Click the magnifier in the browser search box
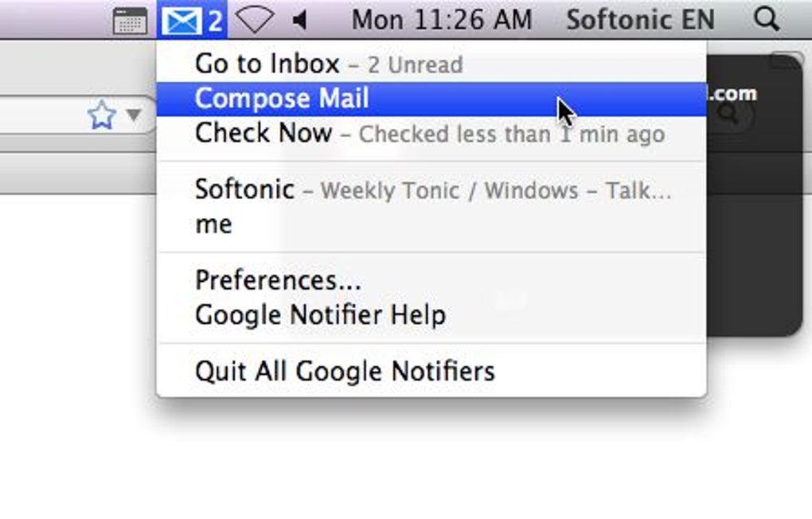 (x=728, y=115)
